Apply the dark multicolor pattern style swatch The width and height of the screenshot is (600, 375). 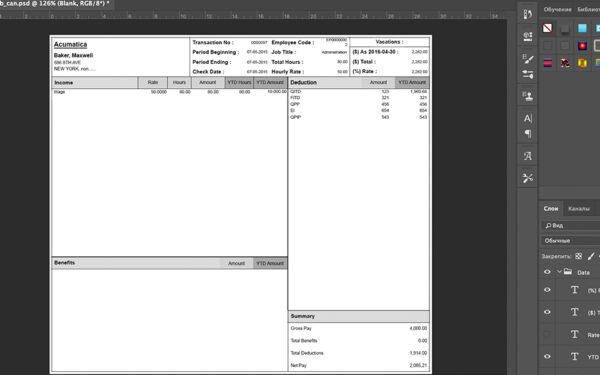pos(565,63)
